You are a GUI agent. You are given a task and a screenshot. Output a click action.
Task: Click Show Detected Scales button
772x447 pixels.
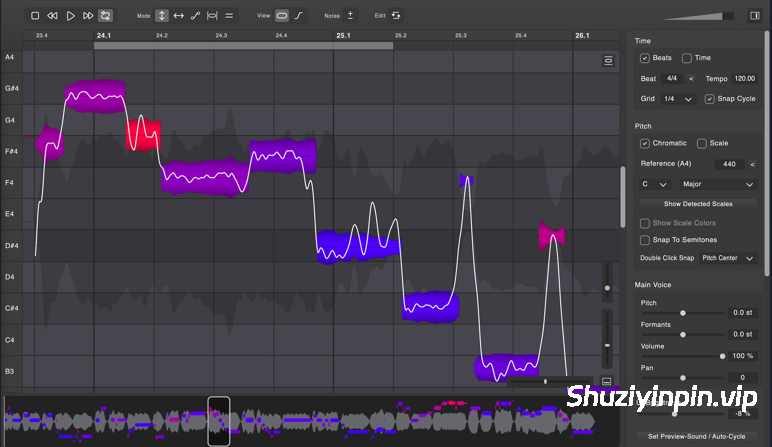click(x=698, y=204)
